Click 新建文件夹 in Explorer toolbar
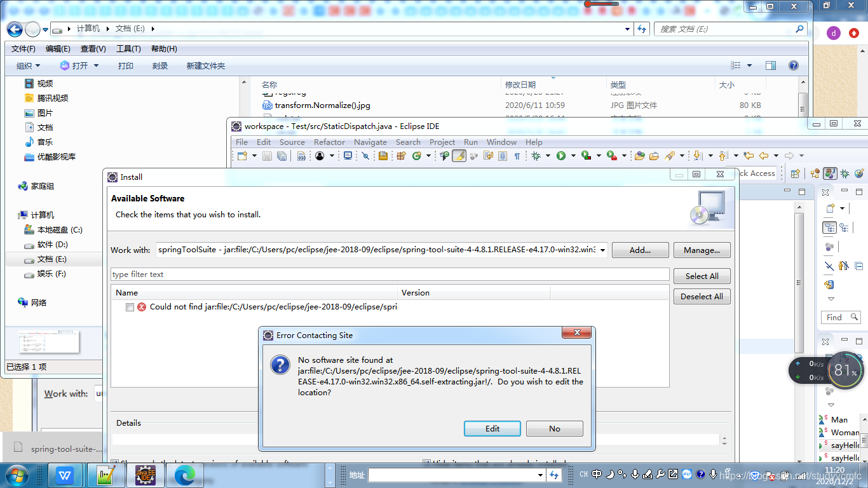868x488 pixels. click(206, 65)
